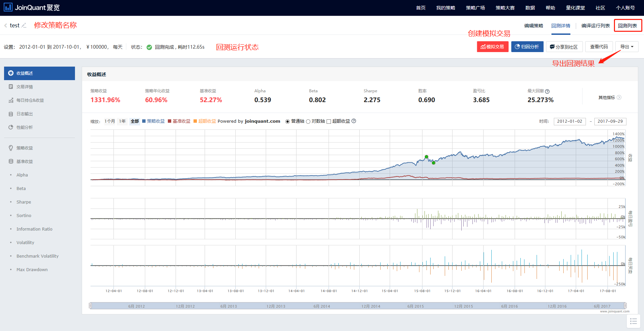Click the max drawdown help question icon
The width and height of the screenshot is (644, 331).
[547, 91]
